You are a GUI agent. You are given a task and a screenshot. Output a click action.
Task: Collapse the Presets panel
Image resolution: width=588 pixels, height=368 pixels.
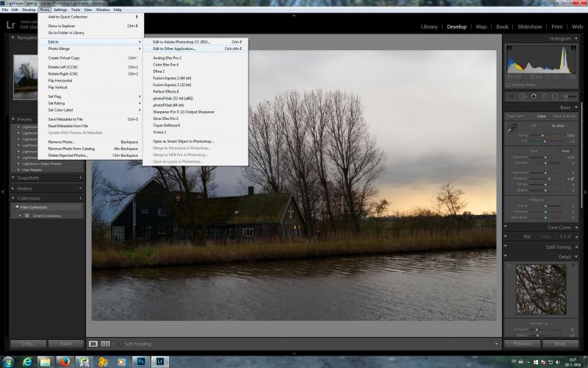point(12,119)
